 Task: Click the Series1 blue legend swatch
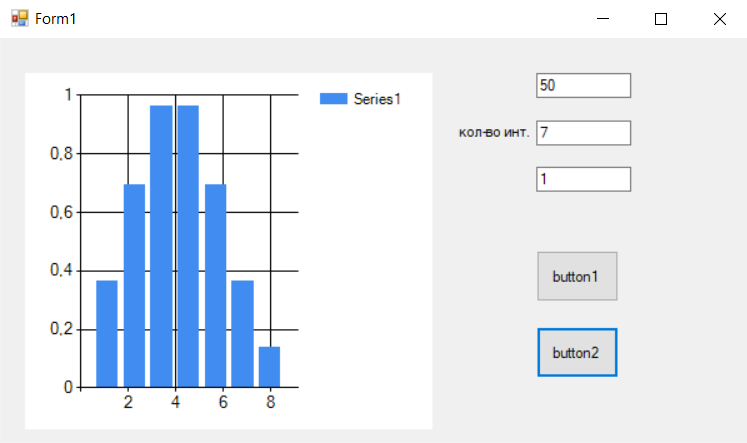[333, 99]
